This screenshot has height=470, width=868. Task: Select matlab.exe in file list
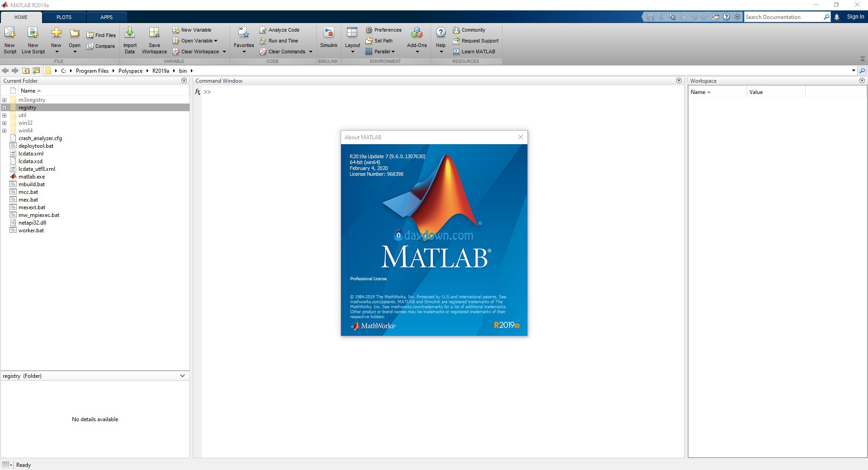[32, 177]
